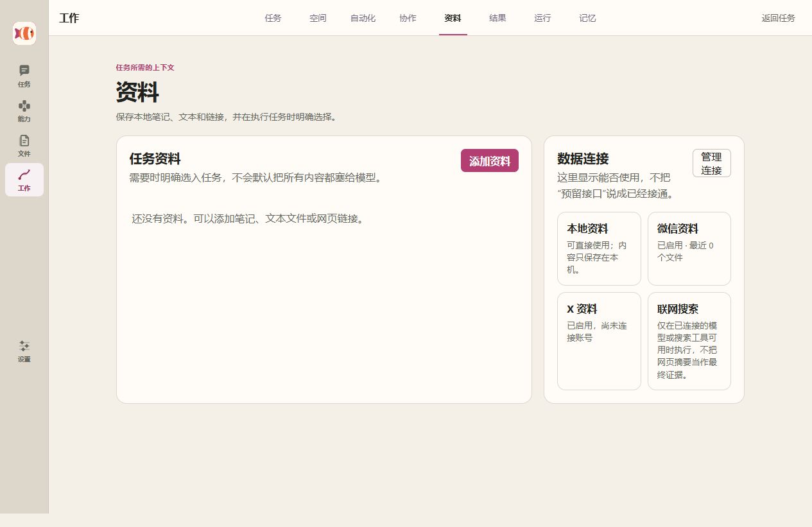Switch to the 结果 tab
812x527 pixels.
click(497, 18)
